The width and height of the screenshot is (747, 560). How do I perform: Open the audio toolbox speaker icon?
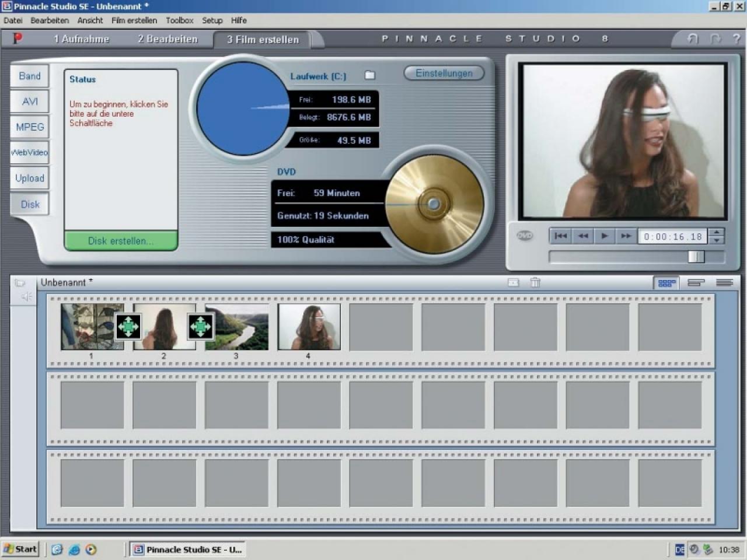26,297
